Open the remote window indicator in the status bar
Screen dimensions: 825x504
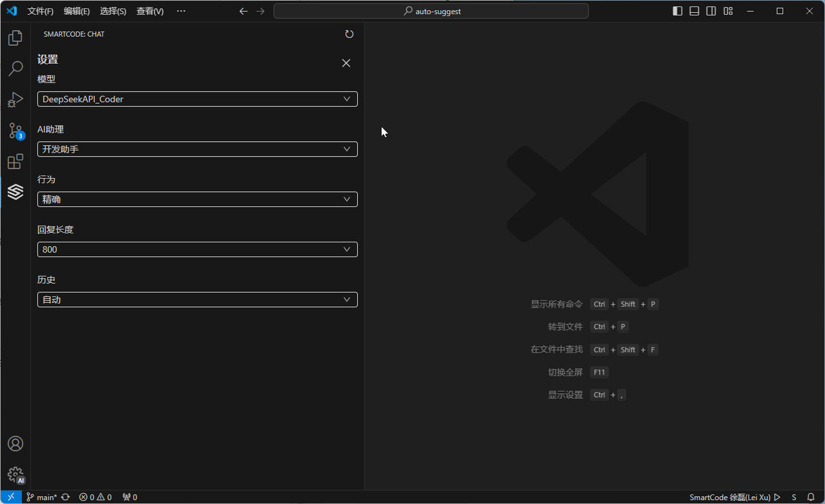click(x=11, y=497)
